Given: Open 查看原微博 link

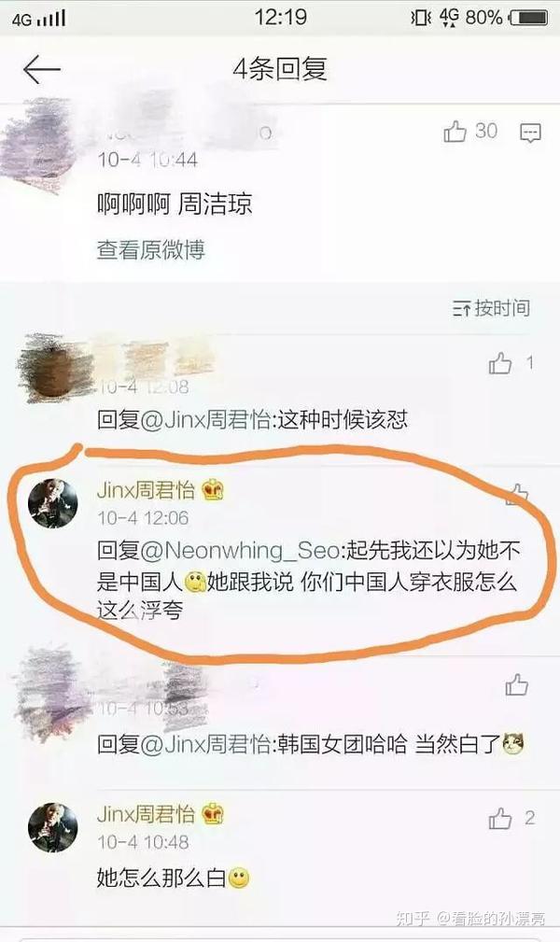Looking at the screenshot, I should pyautogui.click(x=151, y=249).
